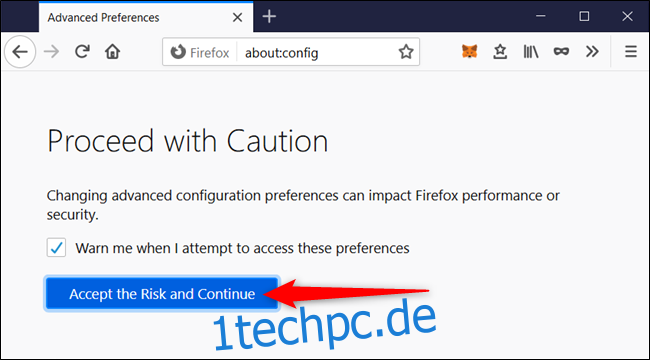Maximize the Firefox window

click(584, 16)
